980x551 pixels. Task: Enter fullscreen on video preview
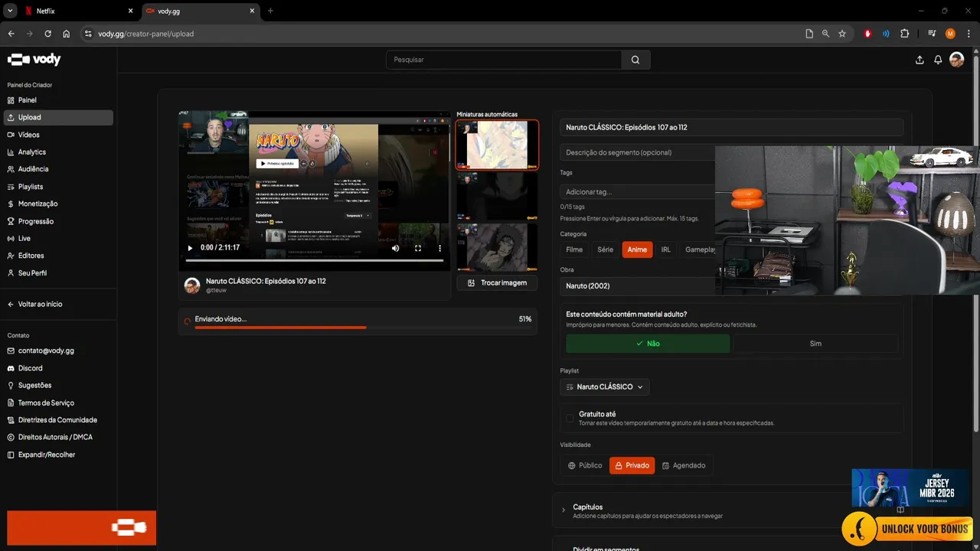418,248
